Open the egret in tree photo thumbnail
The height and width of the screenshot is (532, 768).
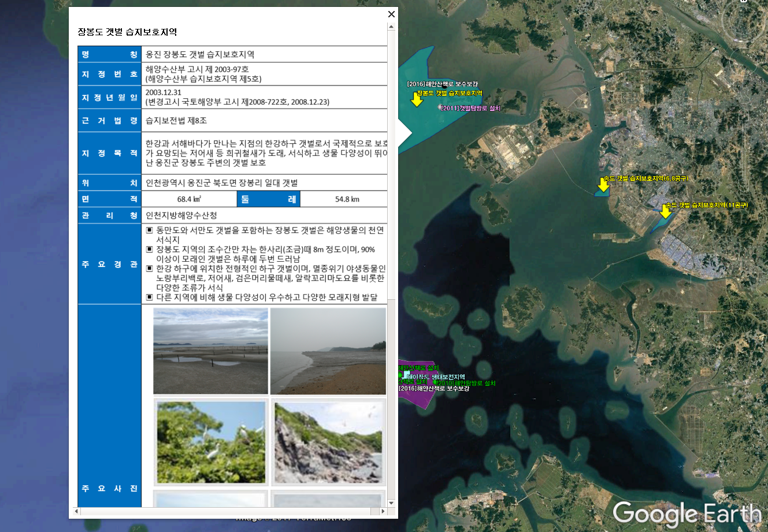point(212,442)
